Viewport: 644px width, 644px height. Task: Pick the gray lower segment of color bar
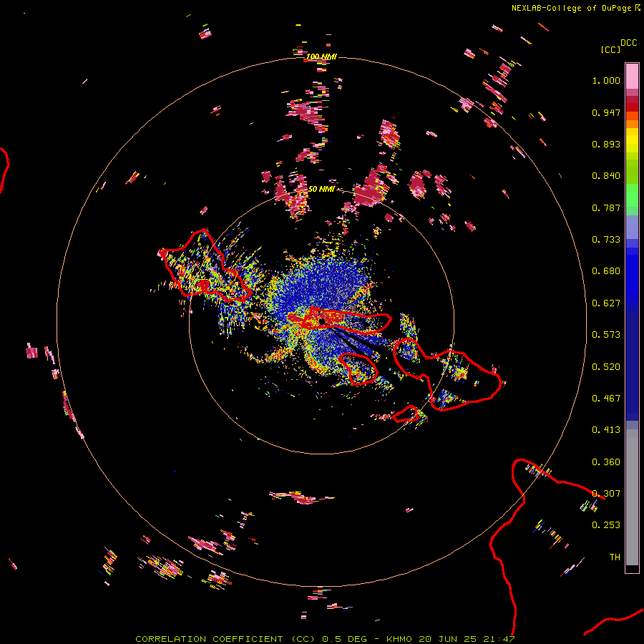click(632, 497)
